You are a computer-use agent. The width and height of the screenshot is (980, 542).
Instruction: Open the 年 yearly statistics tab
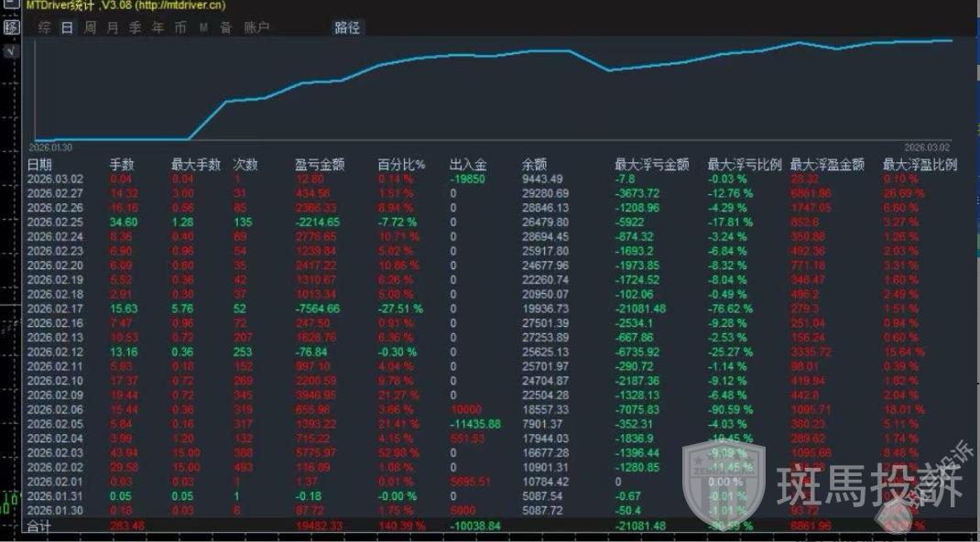click(x=158, y=27)
